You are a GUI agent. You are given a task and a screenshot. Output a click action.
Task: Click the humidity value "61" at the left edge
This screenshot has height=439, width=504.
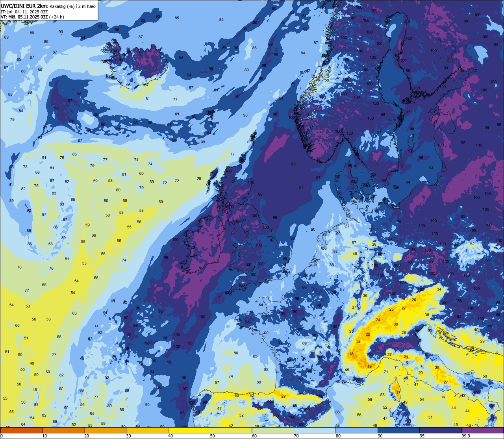coord(7,352)
